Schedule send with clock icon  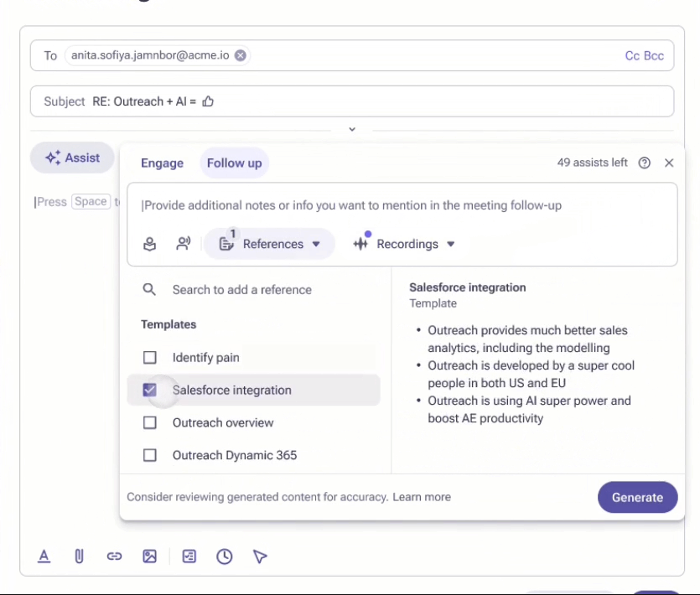coord(224,556)
